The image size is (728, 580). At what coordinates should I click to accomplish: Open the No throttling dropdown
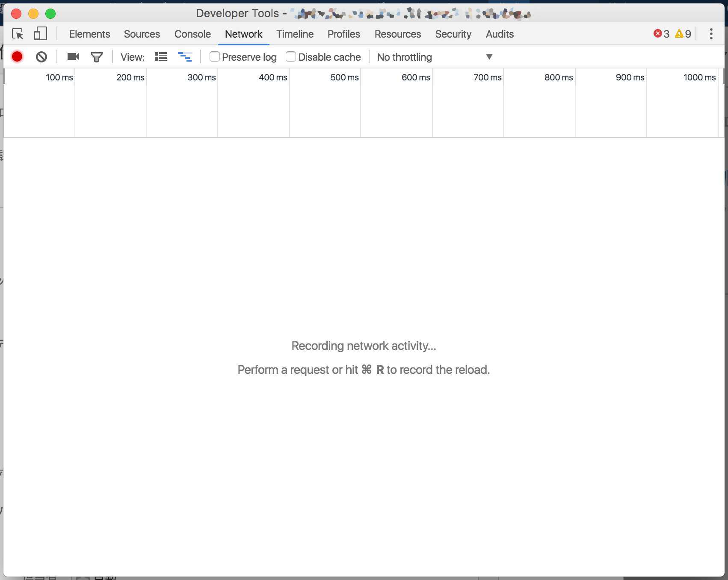pos(404,56)
